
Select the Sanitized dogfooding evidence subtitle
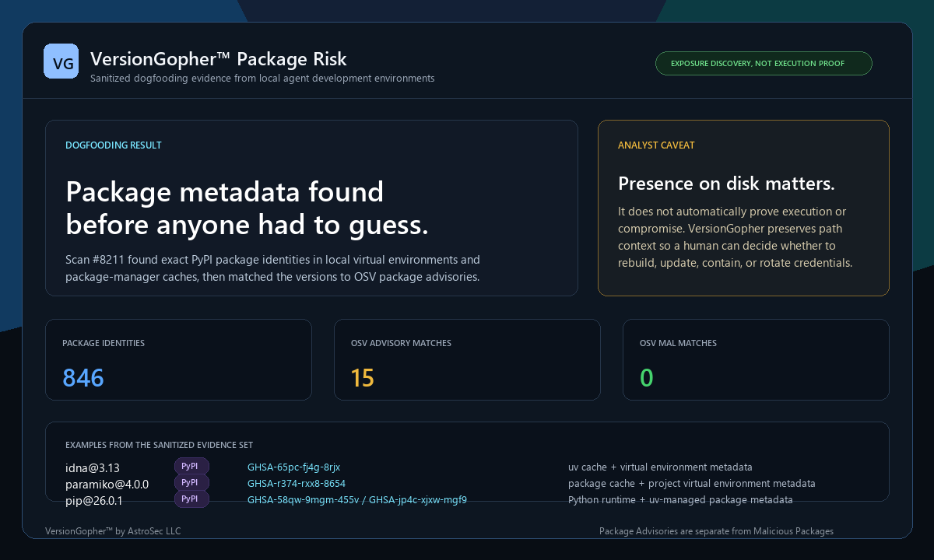pyautogui.click(x=262, y=79)
